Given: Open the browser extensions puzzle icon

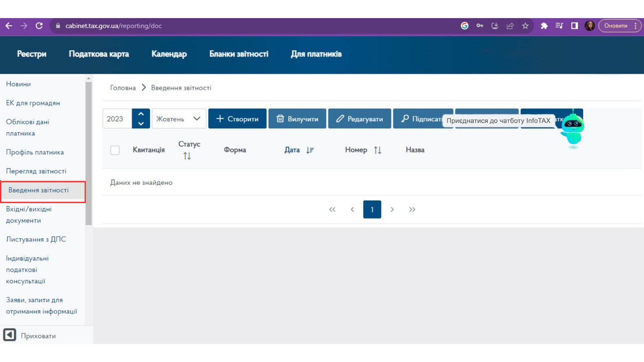Looking at the screenshot, I should [x=544, y=26].
